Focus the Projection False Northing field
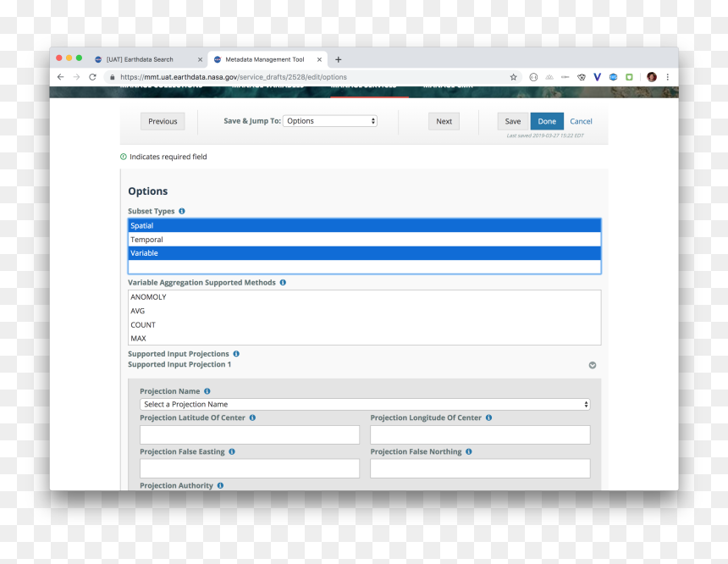This screenshot has width=728, height=564. [x=480, y=469]
